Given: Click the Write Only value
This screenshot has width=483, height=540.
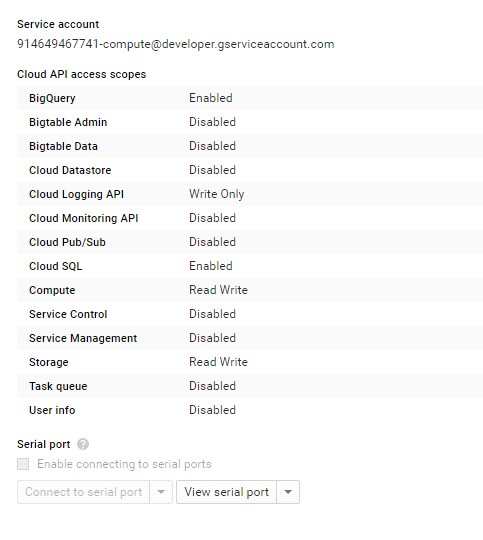Looking at the screenshot, I should [217, 194].
